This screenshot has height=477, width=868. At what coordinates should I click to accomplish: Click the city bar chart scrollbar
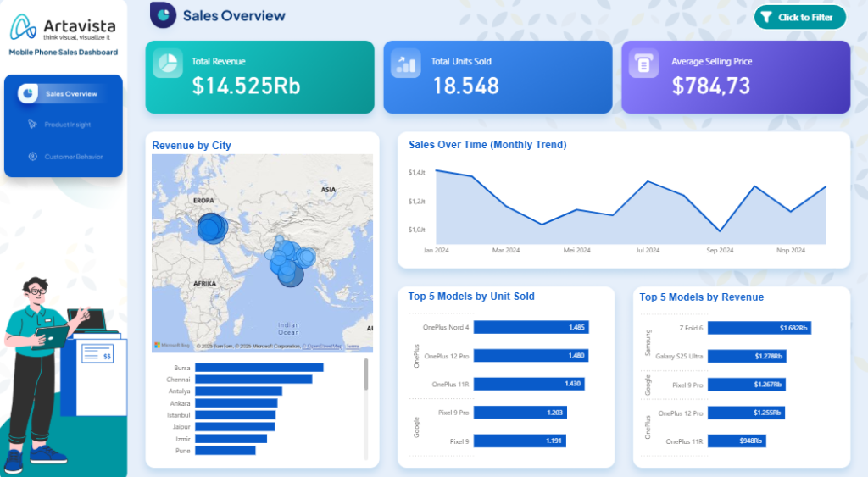click(x=366, y=374)
